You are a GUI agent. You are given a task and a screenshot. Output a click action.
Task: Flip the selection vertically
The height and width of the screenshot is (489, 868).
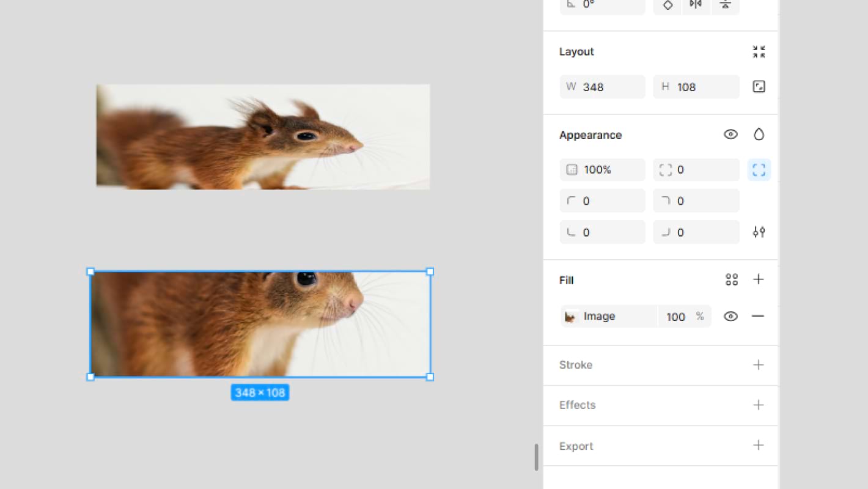(725, 5)
